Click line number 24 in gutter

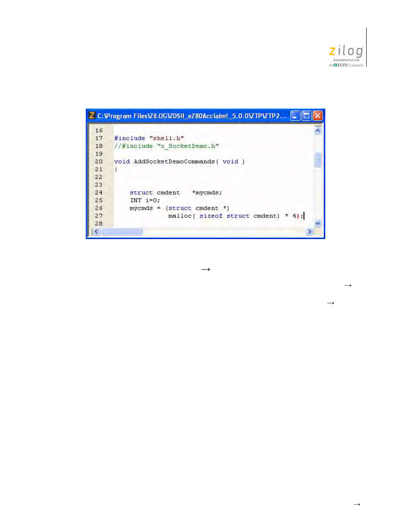99,193
